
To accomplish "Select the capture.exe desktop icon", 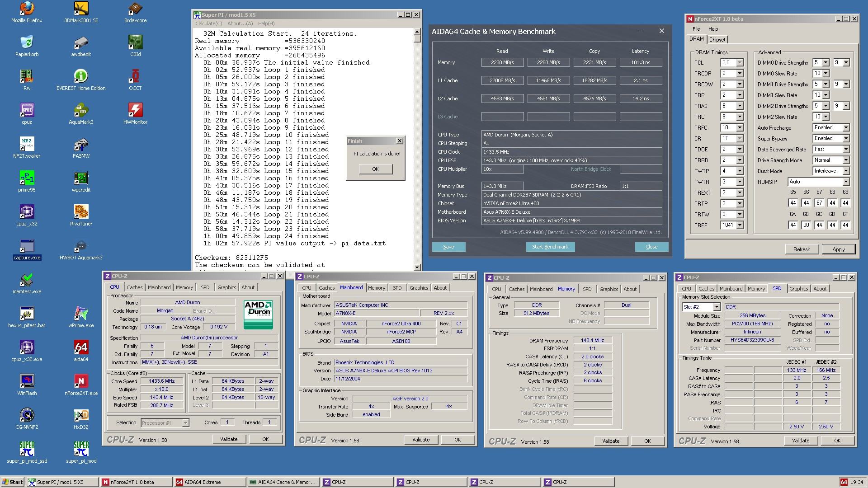I will point(27,249).
